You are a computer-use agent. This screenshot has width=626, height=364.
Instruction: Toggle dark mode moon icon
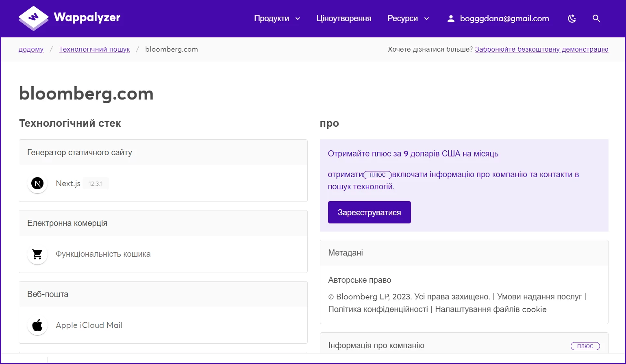[x=572, y=18]
